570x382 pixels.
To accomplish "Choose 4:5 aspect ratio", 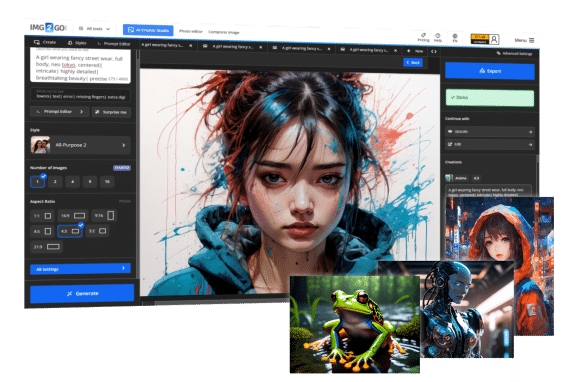I will point(43,231).
